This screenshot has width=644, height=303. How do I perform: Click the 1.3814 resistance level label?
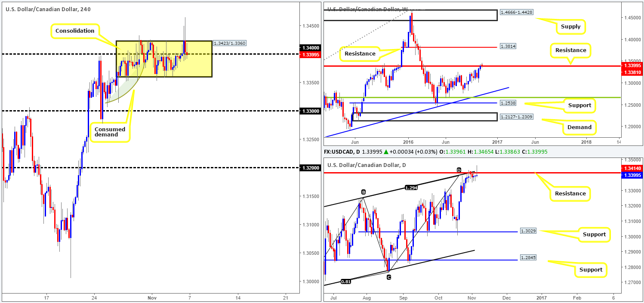[508, 46]
